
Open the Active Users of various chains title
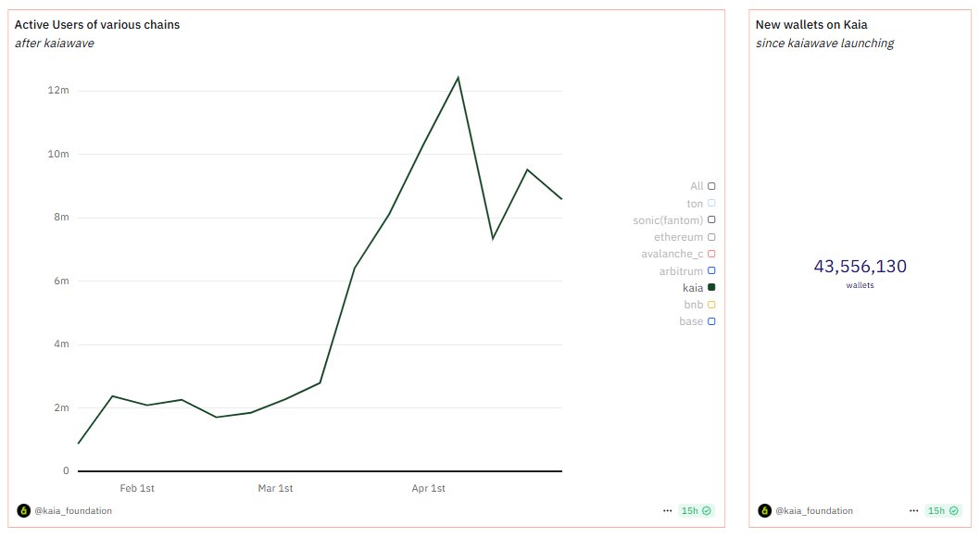[x=97, y=24]
